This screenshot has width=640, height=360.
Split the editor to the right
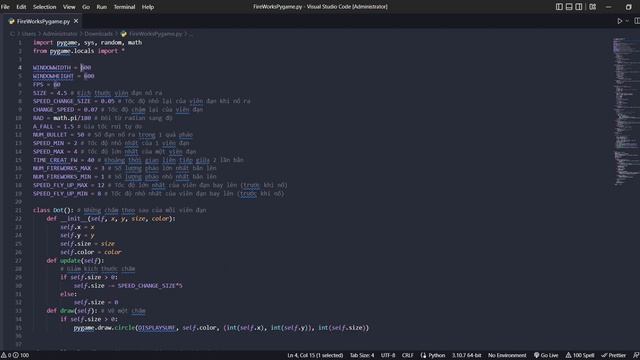pyautogui.click(x=637, y=21)
